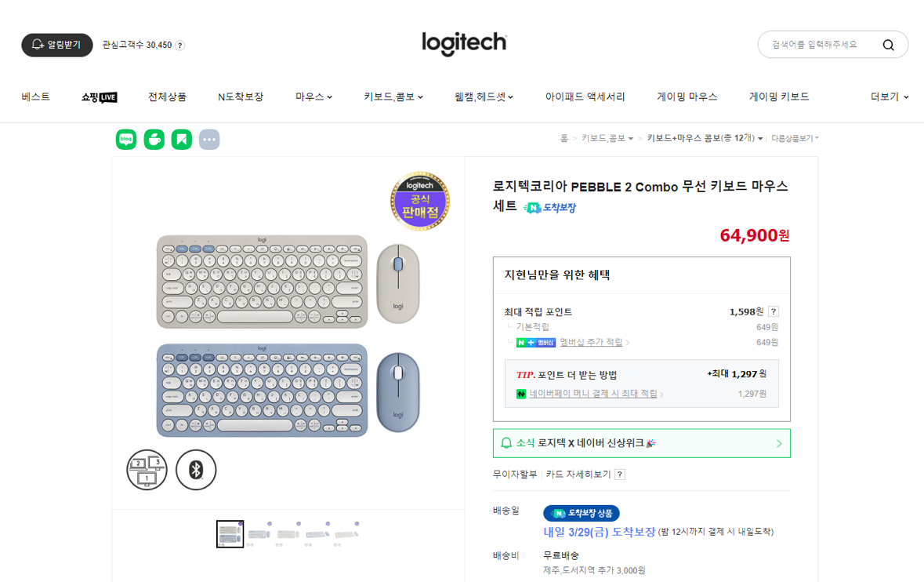The image size is (924, 582).
Task: Click the Bluetooth icon below the product image
Action: [196, 470]
